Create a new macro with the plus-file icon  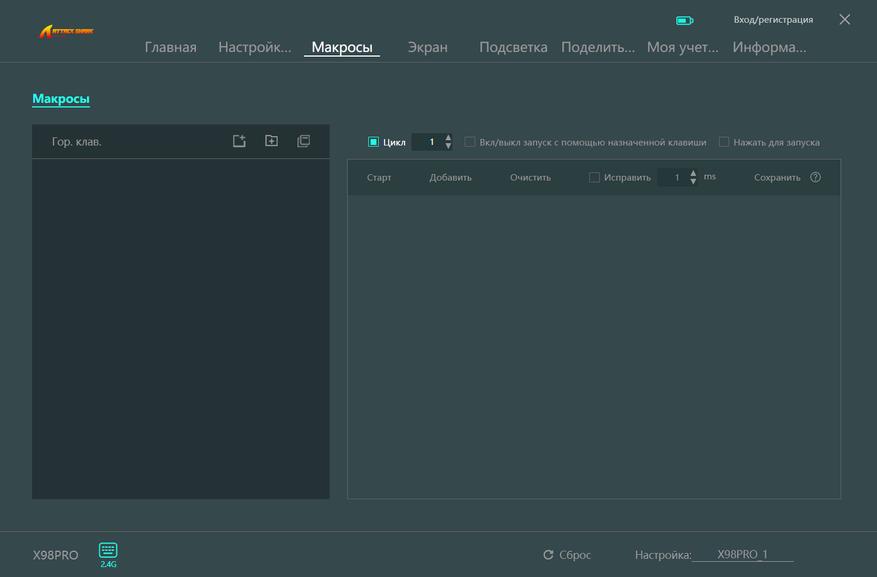(239, 141)
